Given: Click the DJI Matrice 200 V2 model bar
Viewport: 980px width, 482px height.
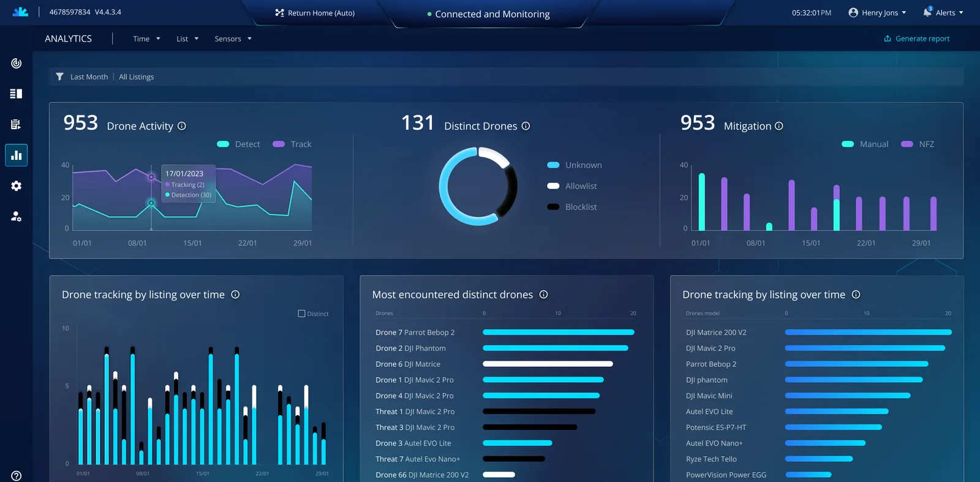Looking at the screenshot, I should (869, 332).
